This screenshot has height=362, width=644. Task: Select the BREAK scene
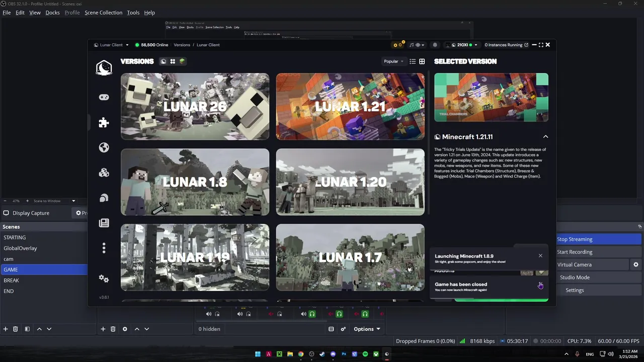[x=44, y=280]
